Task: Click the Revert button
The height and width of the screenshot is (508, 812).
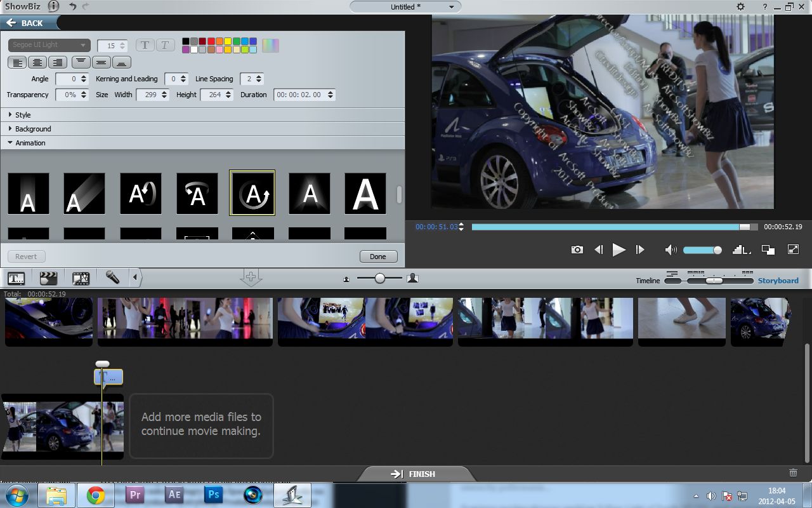Action: click(x=26, y=257)
